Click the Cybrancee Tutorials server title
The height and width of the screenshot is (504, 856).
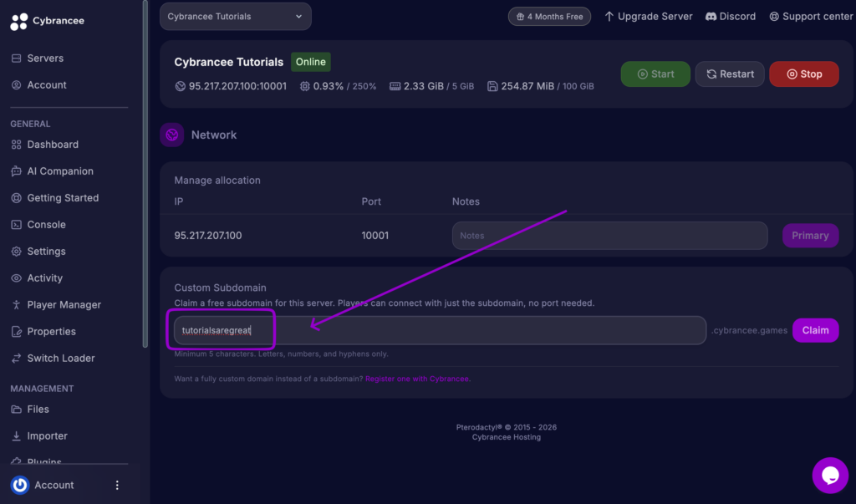tap(229, 62)
